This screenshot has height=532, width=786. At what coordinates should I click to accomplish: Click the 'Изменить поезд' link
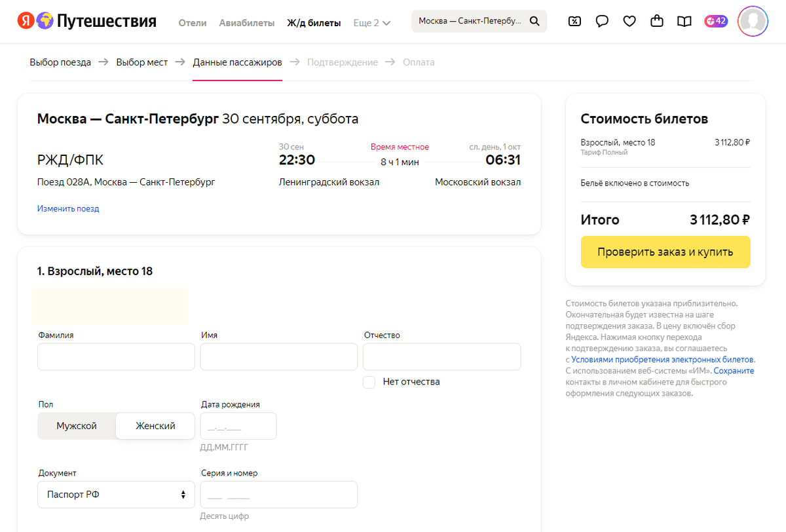pos(68,209)
